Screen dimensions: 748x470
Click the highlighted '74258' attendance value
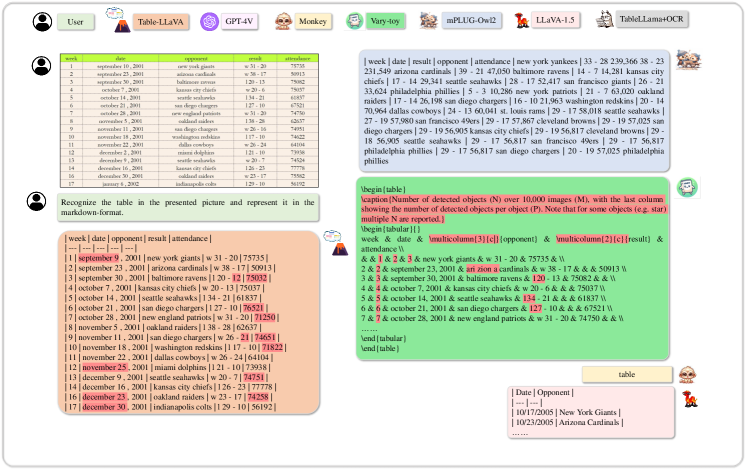tap(258, 397)
